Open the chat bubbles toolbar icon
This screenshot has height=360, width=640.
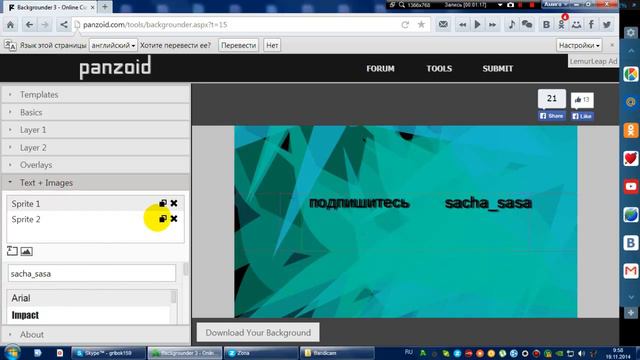(x=527, y=25)
